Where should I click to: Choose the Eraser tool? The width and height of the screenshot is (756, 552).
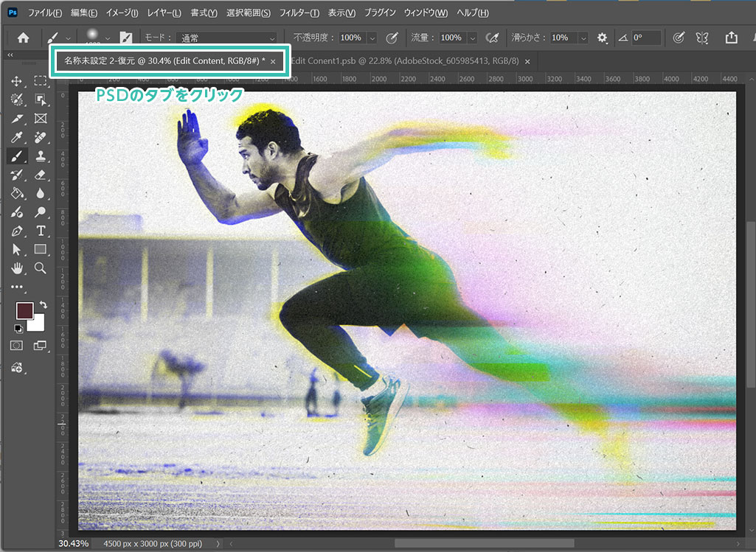click(x=41, y=175)
